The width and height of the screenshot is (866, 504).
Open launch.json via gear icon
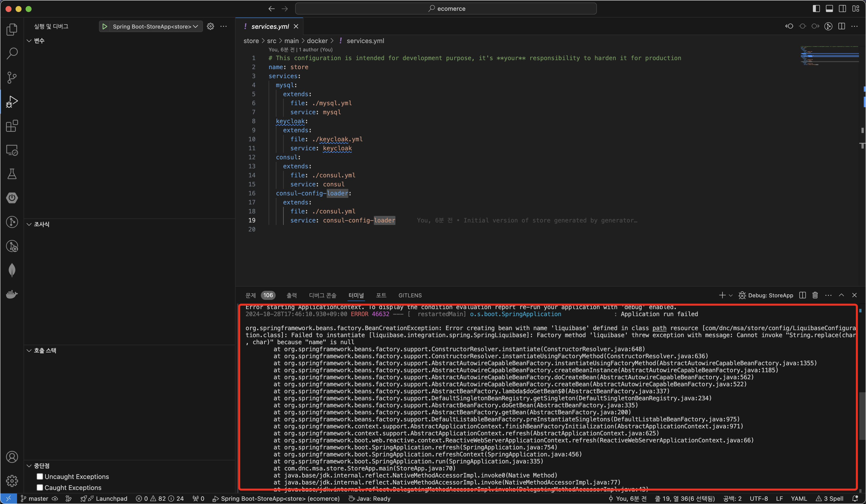tap(210, 27)
